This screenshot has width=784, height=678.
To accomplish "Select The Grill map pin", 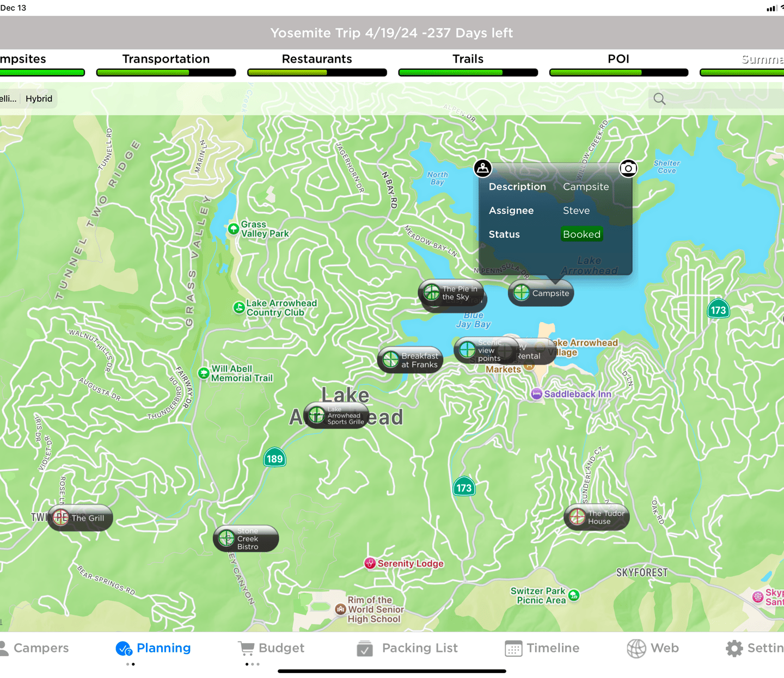I will [x=80, y=518].
